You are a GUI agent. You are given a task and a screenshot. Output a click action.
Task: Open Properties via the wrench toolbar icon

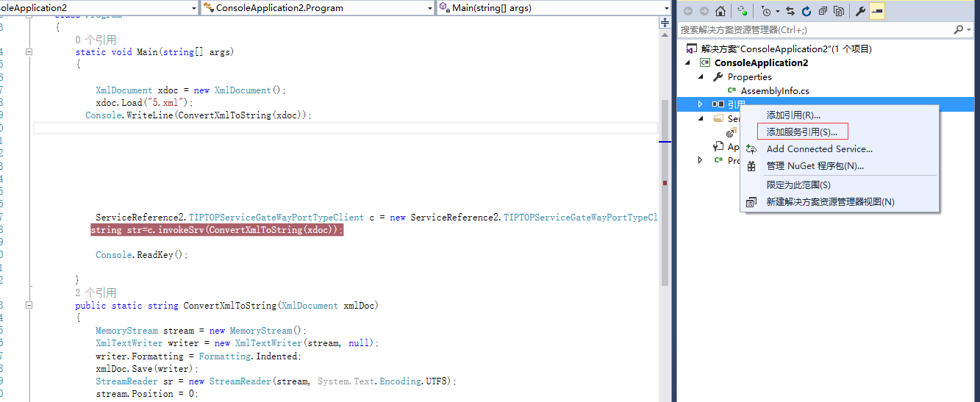(x=859, y=11)
